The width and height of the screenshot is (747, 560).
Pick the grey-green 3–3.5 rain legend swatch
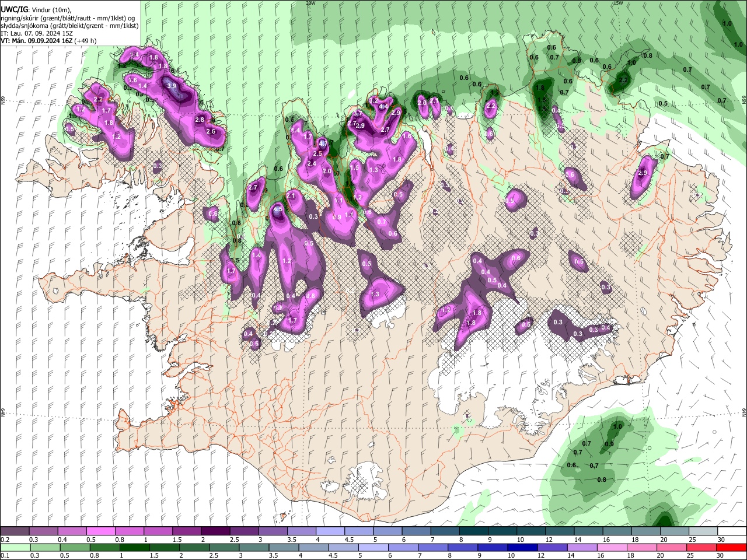253,547
